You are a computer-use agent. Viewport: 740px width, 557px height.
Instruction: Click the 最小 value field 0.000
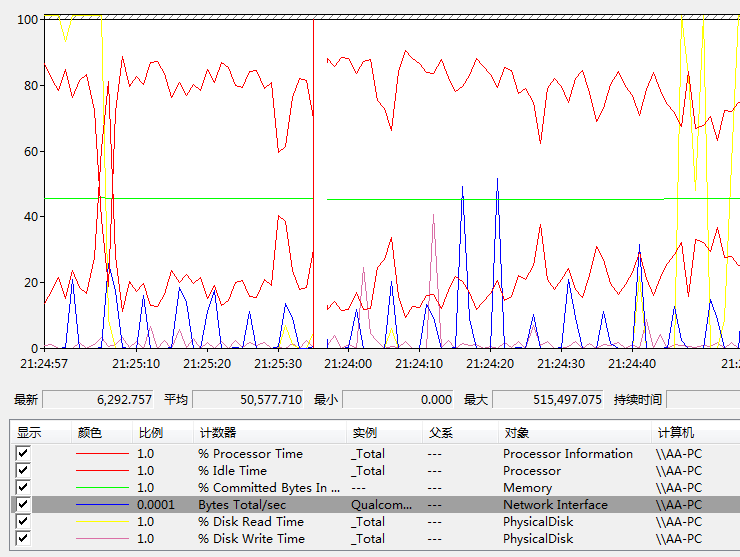398,400
